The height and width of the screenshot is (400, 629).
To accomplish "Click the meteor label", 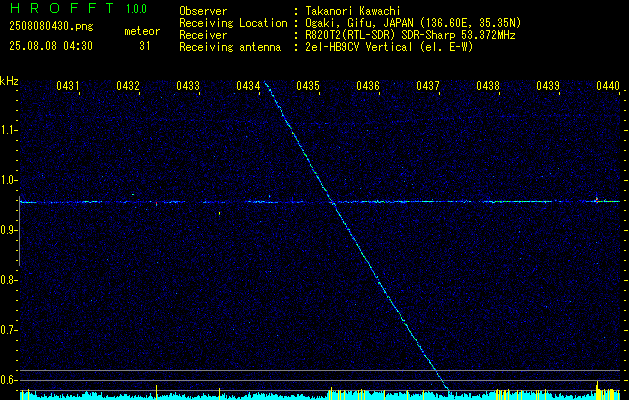I will click(142, 31).
